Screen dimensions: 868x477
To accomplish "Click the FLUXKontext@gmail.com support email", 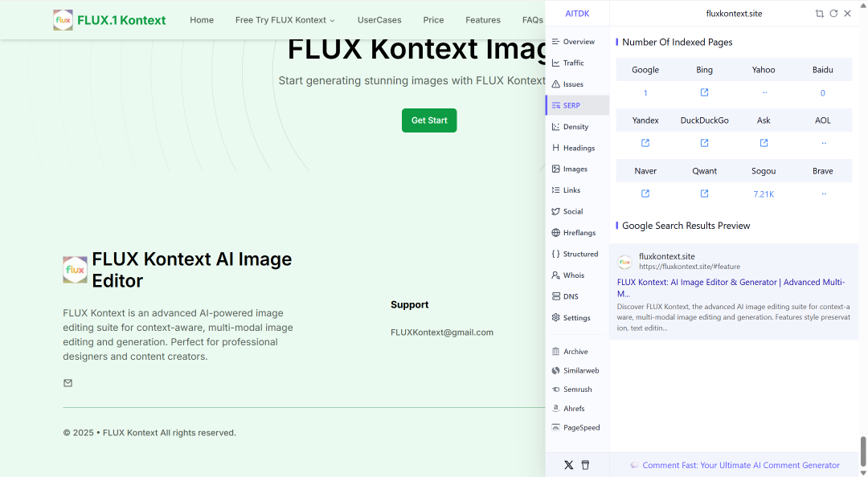I will pyautogui.click(x=442, y=332).
